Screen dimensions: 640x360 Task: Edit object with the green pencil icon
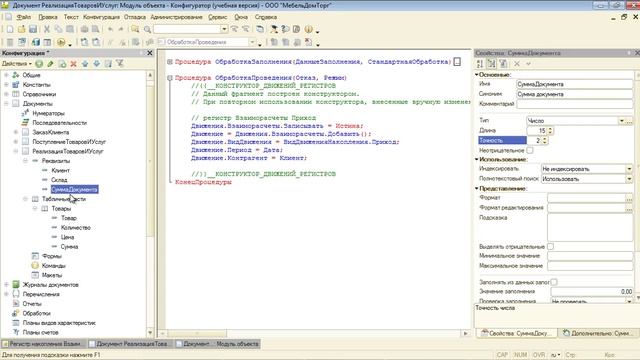tap(50, 64)
